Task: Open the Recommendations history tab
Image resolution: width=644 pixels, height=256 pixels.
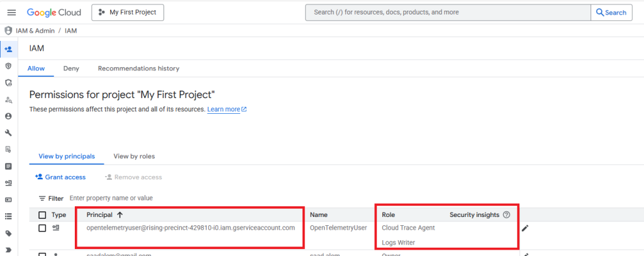Action: pyautogui.click(x=138, y=69)
